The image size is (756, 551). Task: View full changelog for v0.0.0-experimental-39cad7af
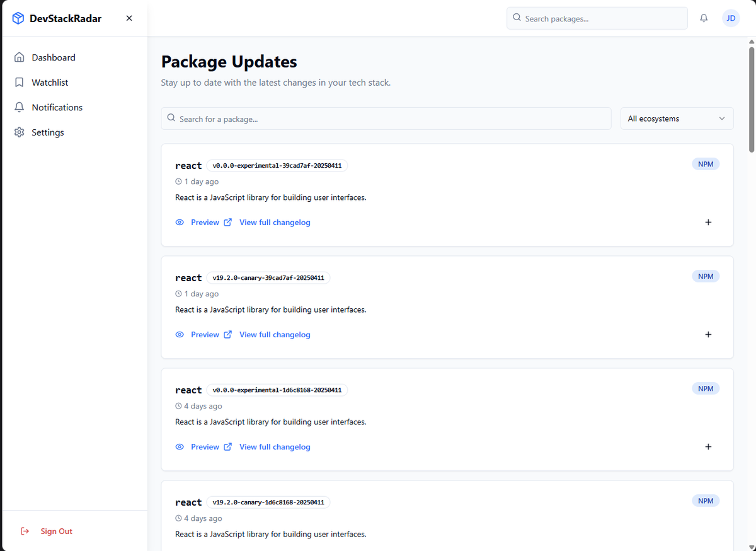pos(275,223)
